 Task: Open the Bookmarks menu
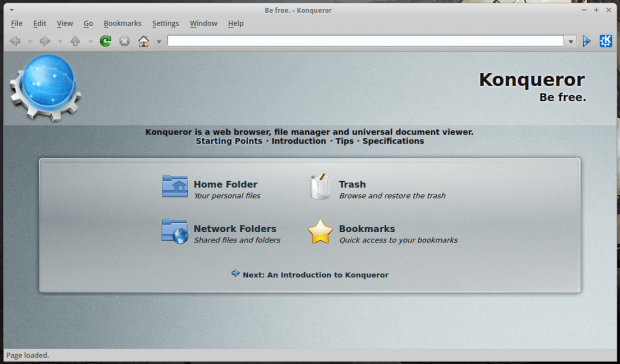pos(122,24)
